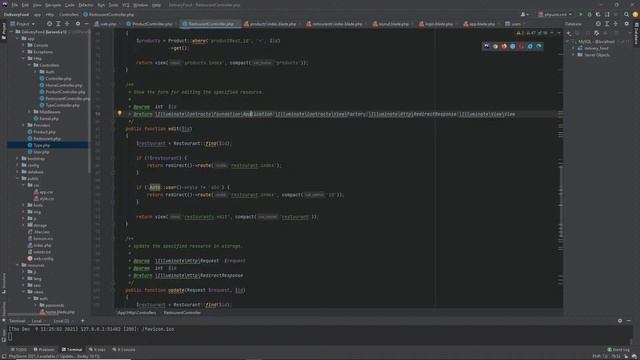640x360 pixels.
Task: Collapse the Controllers folder
Action: click(30, 65)
